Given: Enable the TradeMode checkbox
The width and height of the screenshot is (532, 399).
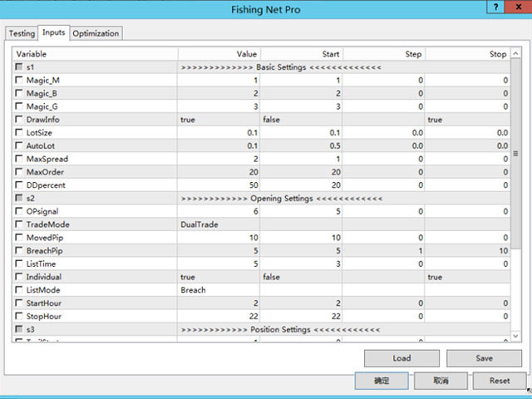Looking at the screenshot, I should click(x=19, y=224).
